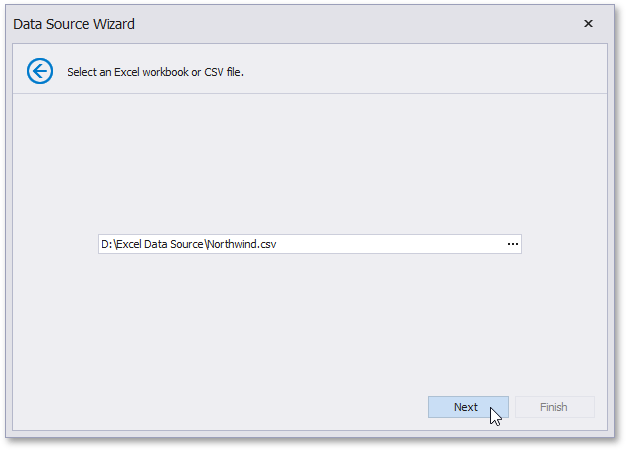Click the 'D:\Excel Data Source' part of the path
This screenshot has height=450, width=626.
point(152,244)
